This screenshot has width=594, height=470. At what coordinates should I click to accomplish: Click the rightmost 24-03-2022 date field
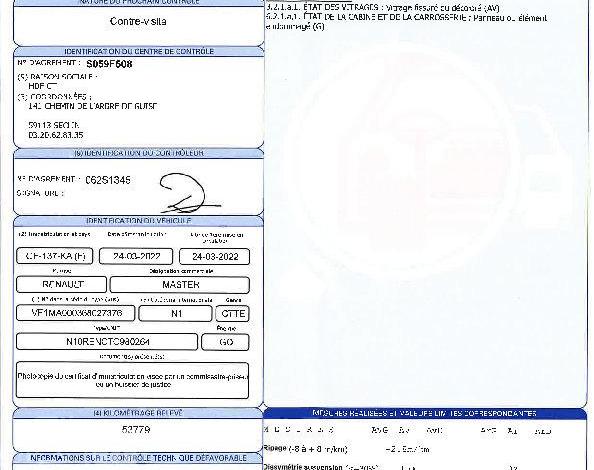click(214, 256)
